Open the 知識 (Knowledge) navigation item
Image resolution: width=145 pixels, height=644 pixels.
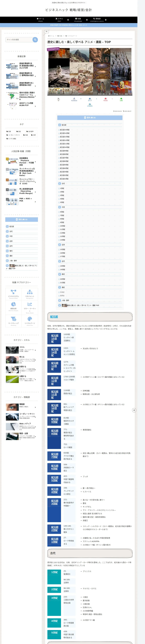coord(78,20)
